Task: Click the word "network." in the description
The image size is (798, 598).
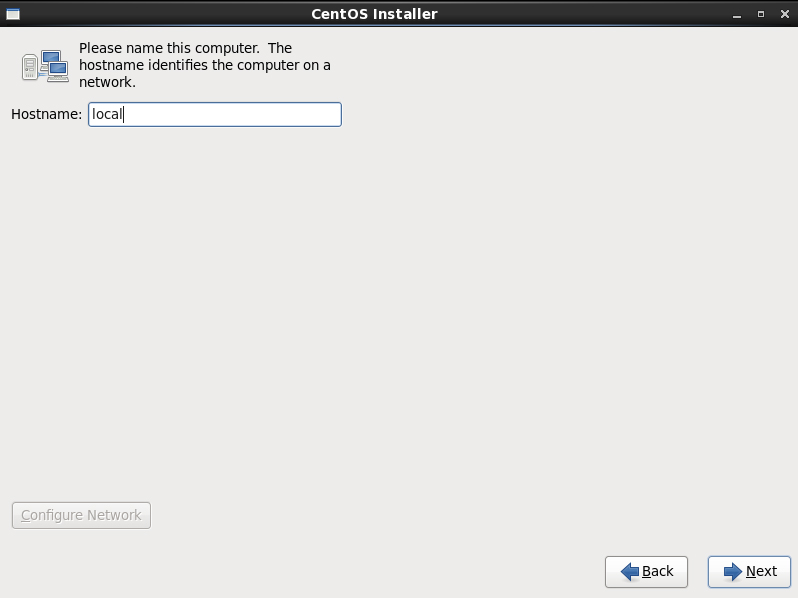Action: click(107, 82)
